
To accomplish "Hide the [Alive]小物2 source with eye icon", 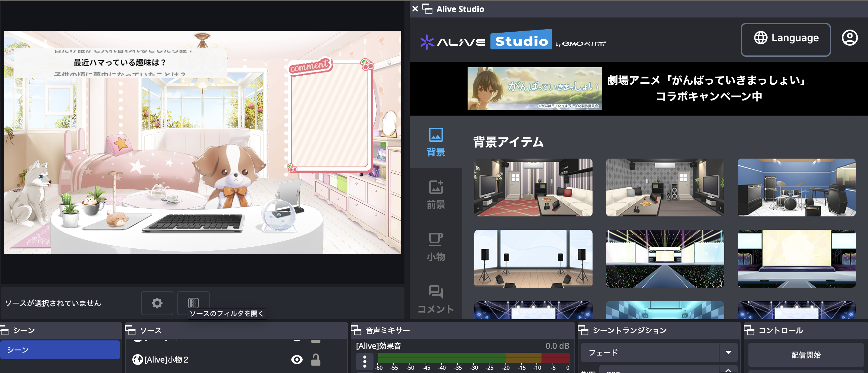I will (x=297, y=360).
